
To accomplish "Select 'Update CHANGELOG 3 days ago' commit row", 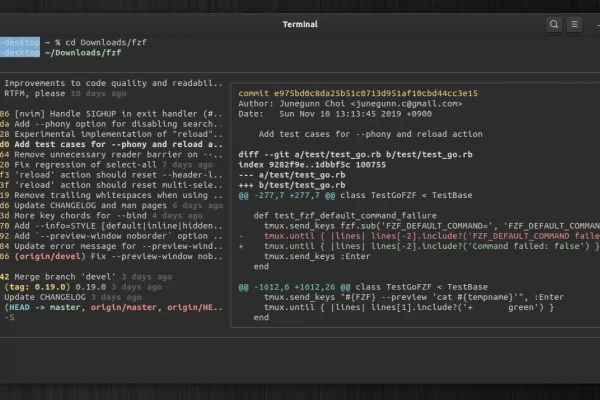I will 73,297.
